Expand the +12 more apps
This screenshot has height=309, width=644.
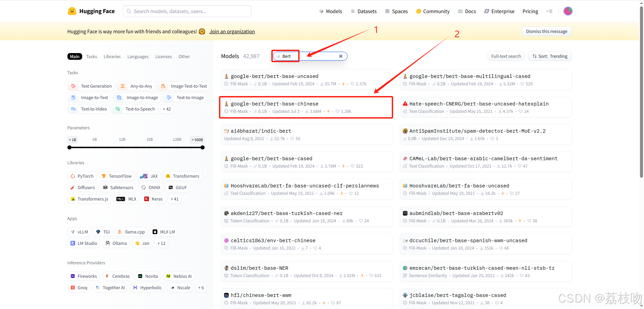161,243
